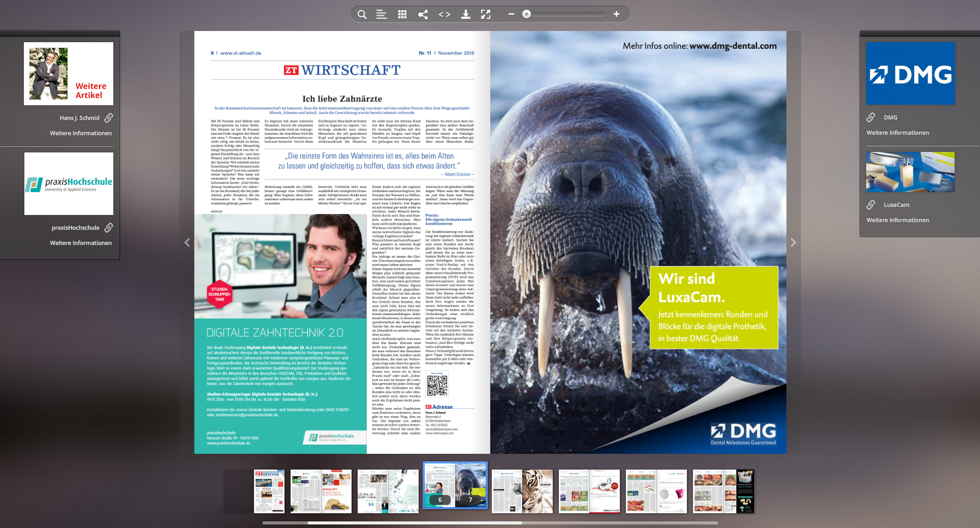Open the table of contents icon

[381, 14]
